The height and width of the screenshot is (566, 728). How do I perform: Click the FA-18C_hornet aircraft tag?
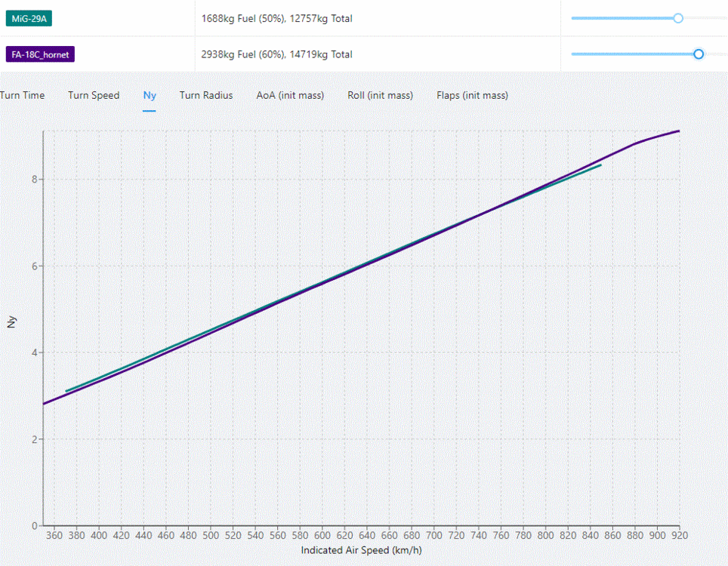pyautogui.click(x=41, y=54)
